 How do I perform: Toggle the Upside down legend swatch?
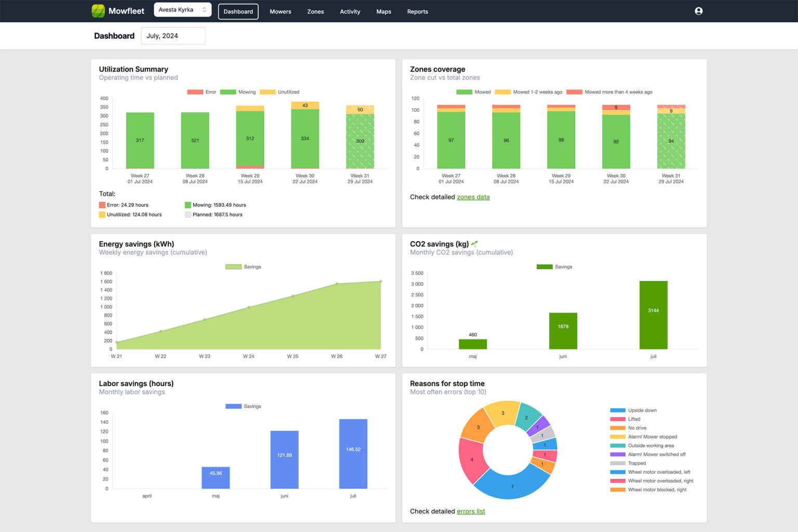618,410
